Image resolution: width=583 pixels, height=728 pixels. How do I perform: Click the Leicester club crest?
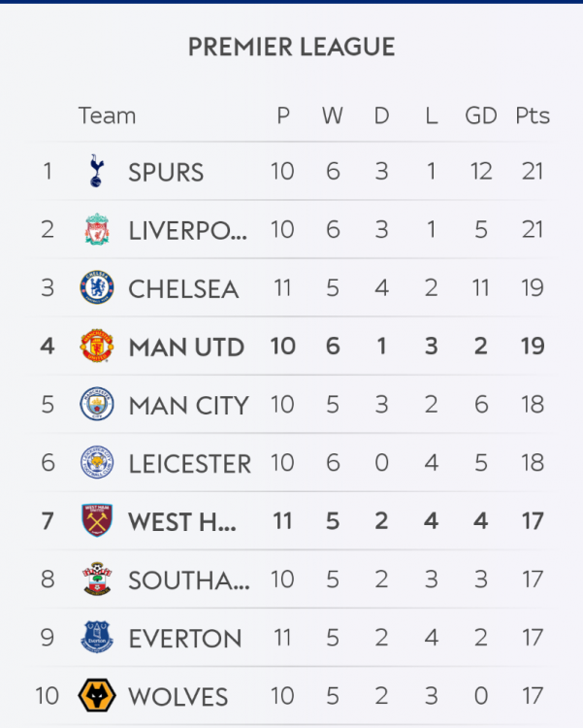[96, 463]
